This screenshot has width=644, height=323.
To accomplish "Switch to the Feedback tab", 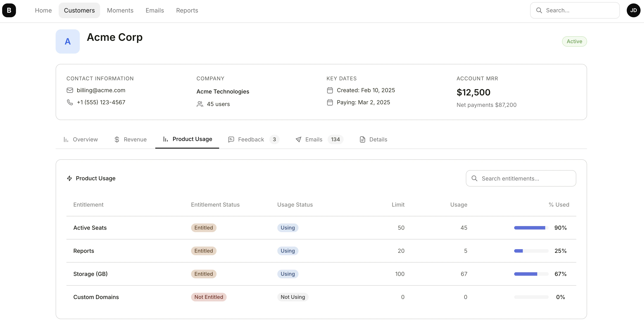I will [251, 139].
